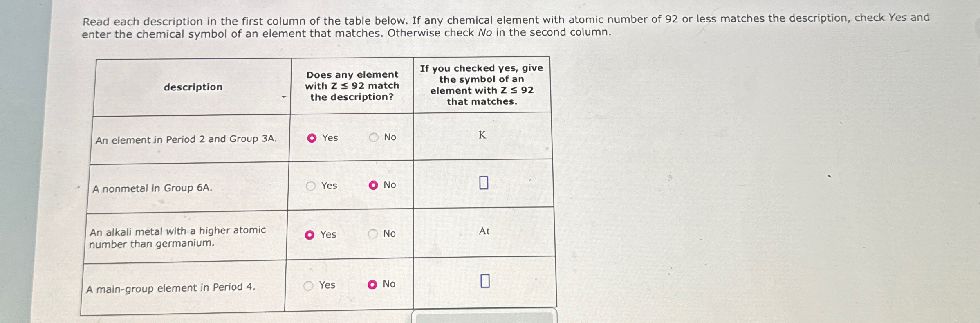
Task: Select No for alkali metal heavier than germanium
Action: pos(373,234)
